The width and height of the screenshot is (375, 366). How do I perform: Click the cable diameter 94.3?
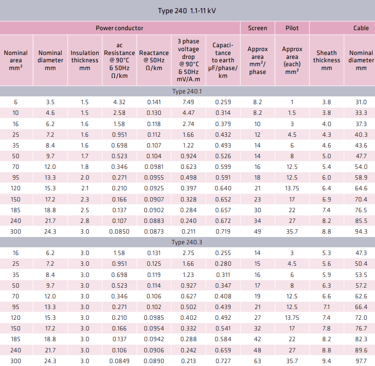click(361, 231)
